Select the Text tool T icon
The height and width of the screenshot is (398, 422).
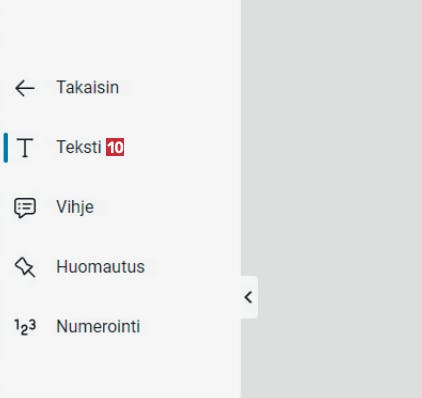25,148
